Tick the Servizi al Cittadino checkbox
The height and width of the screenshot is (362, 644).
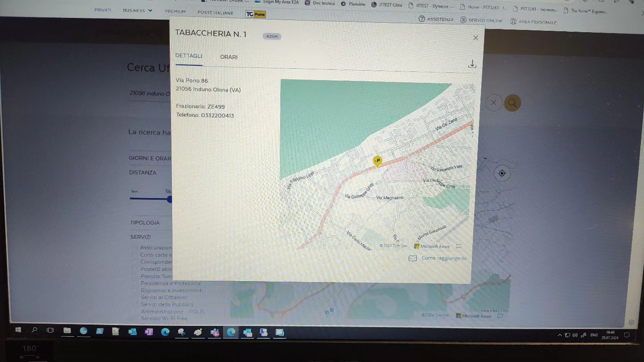point(135,297)
